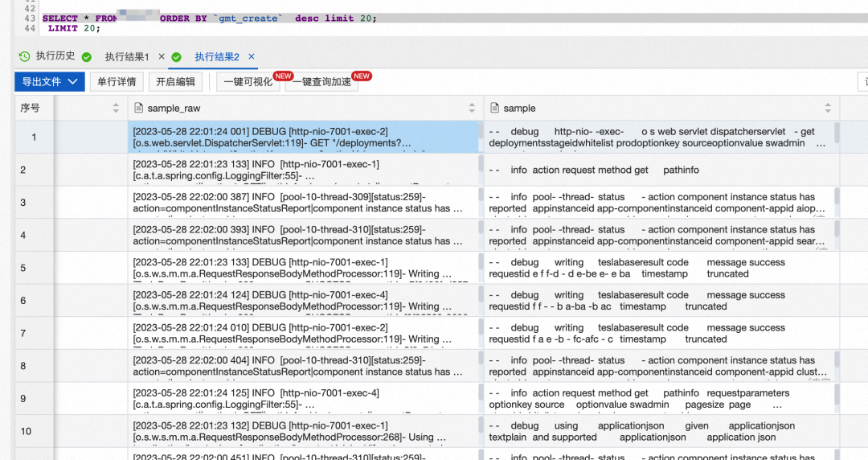868x460 pixels.
Task: Open the 导出文件 export dropdown
Action: click(50, 81)
